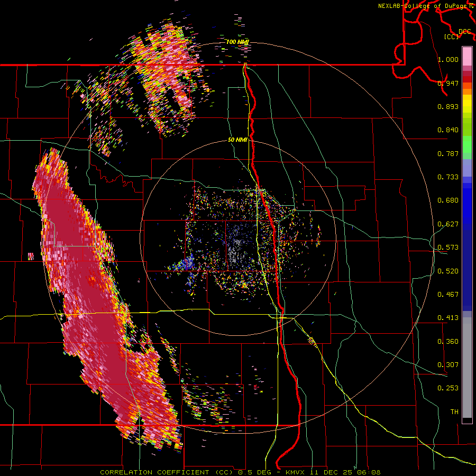This screenshot has height=476, width=476.
Task: Pick the lavender color bar segment
Action: click(x=467, y=168)
